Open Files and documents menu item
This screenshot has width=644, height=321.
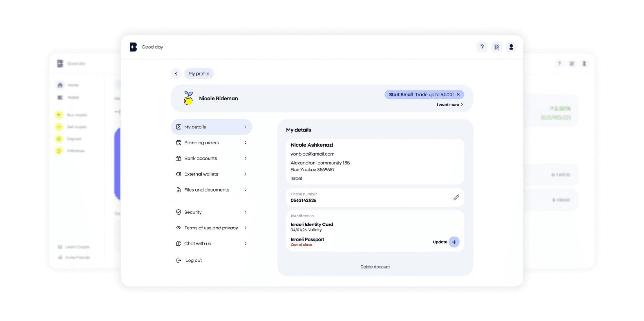coord(211,190)
